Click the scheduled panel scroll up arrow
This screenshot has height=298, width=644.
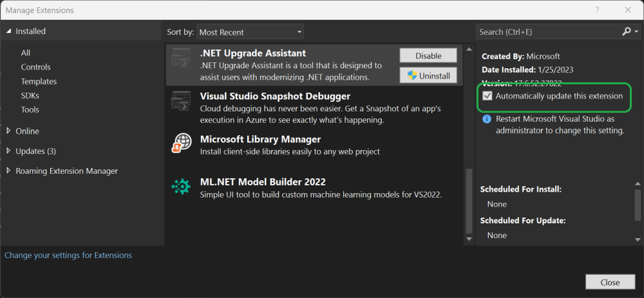tap(638, 183)
